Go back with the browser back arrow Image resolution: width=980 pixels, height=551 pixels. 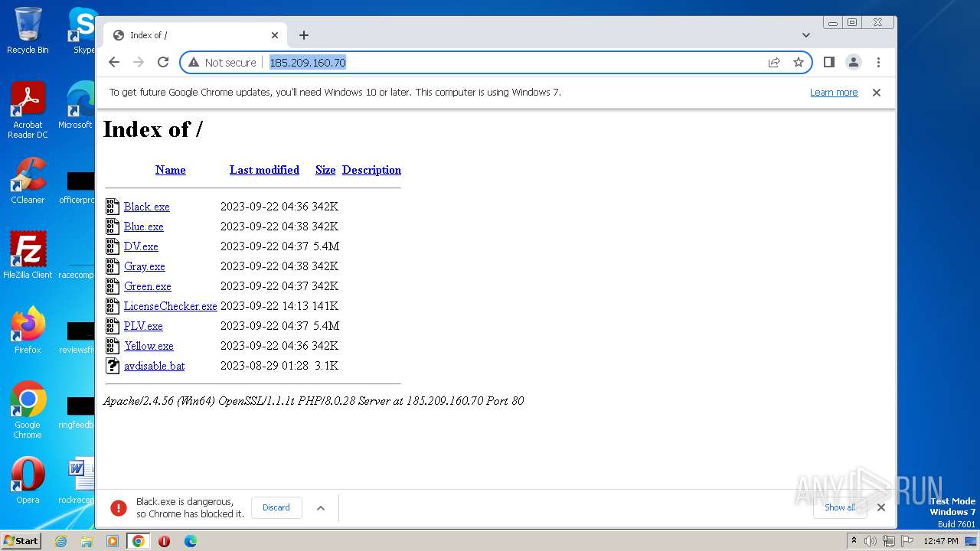coord(114,62)
